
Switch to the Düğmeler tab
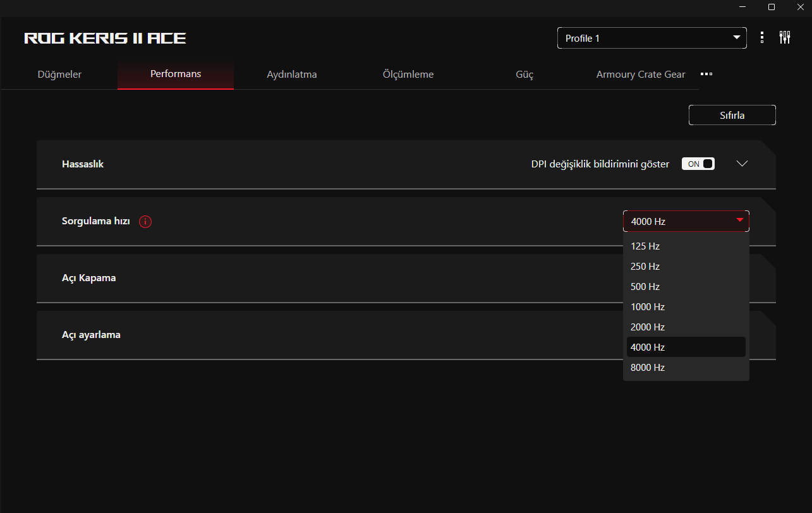click(59, 75)
